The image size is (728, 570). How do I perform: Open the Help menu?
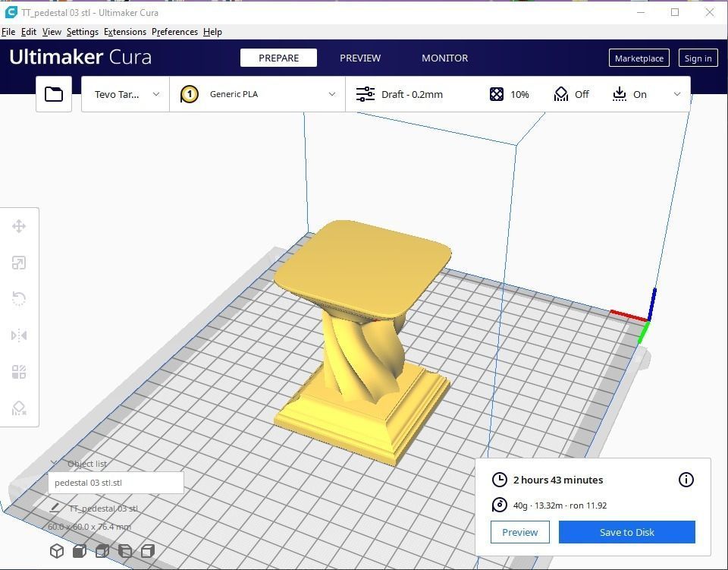coord(212,32)
